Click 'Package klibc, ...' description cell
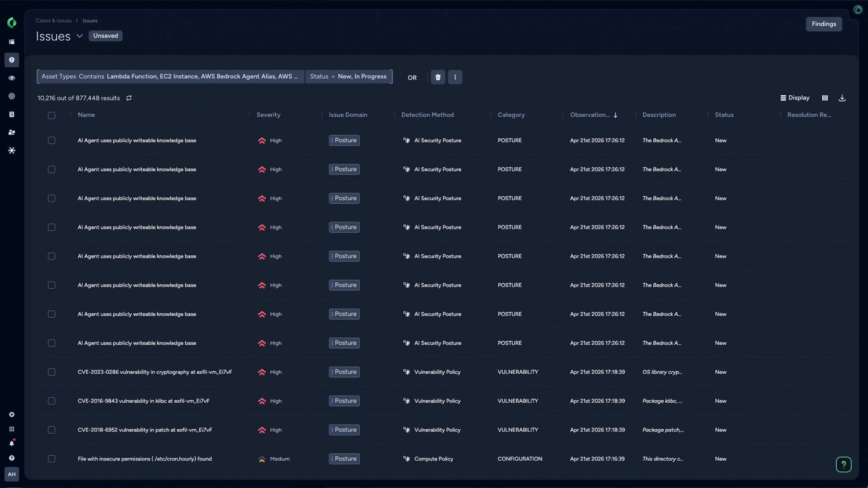The height and width of the screenshot is (488, 868). (662, 401)
